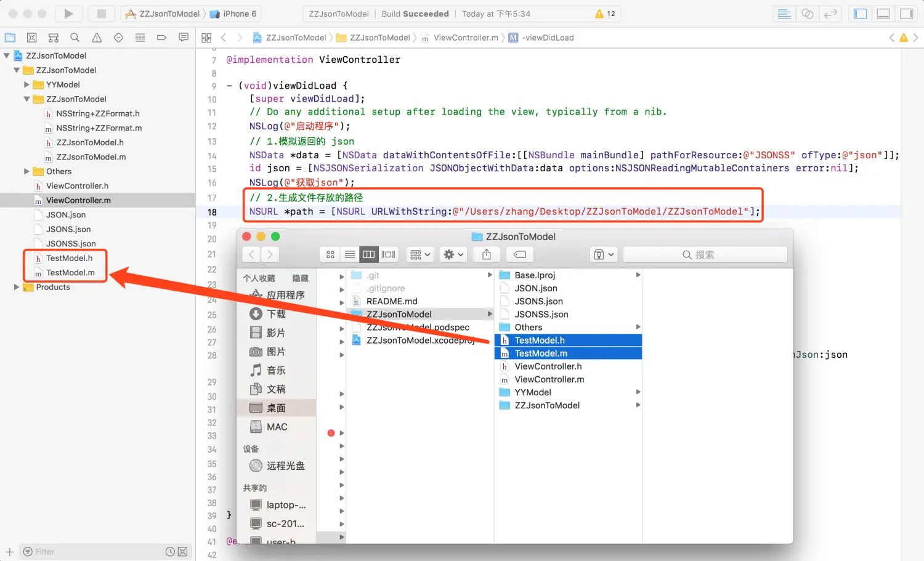Select NSString+ZZFormat.h in navigator
924x561 pixels.
coord(98,113)
